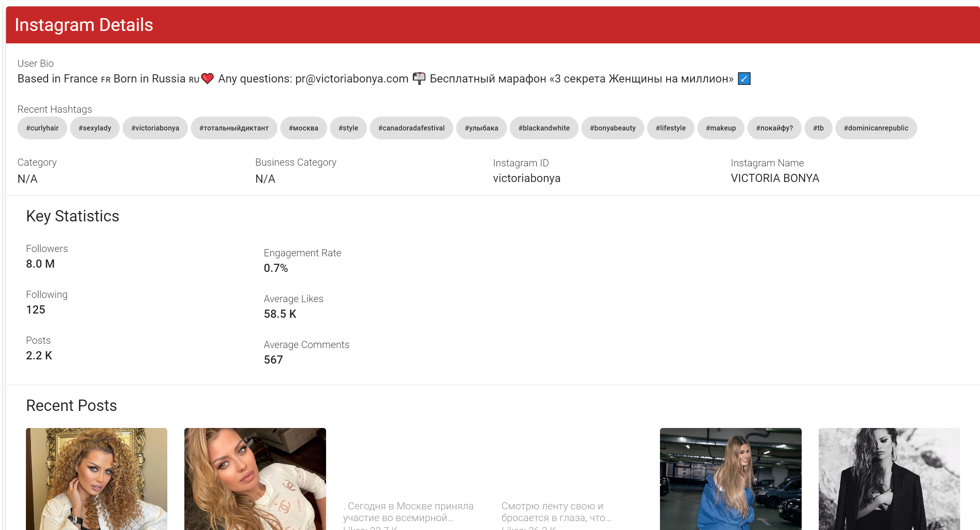Open the parking garage post thumbnail
980x530 pixels.
point(730,479)
